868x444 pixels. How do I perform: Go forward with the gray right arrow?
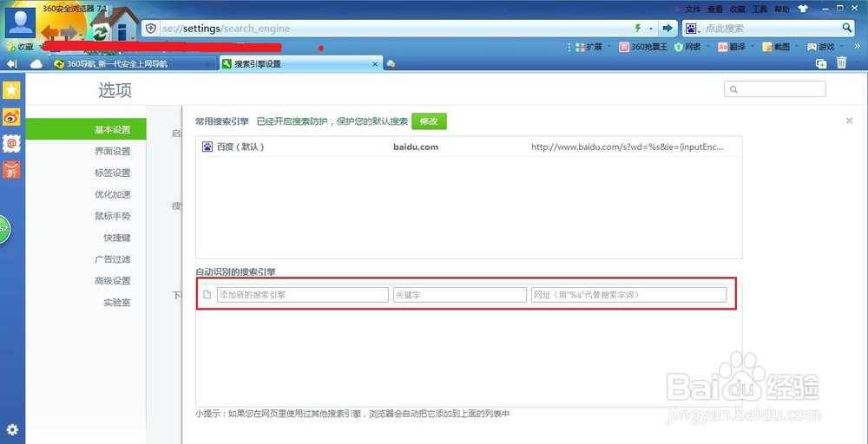pyautogui.click(x=69, y=33)
